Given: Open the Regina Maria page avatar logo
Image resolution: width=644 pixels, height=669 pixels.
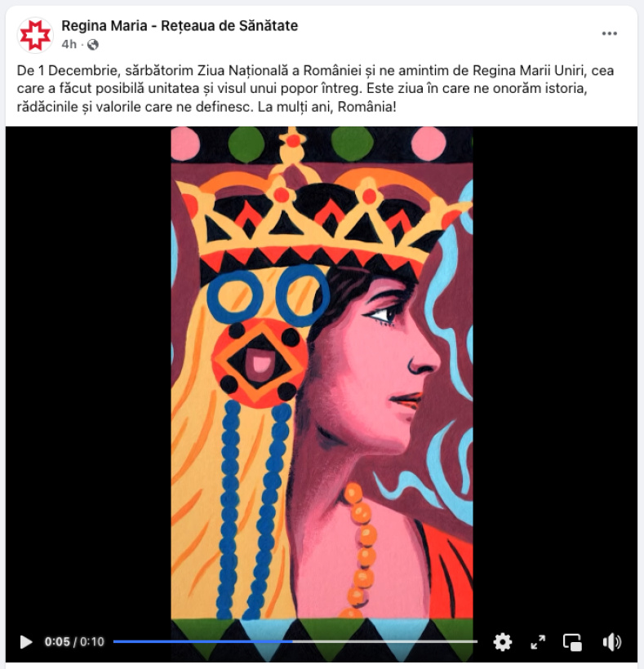Looking at the screenshot, I should pyautogui.click(x=35, y=35).
